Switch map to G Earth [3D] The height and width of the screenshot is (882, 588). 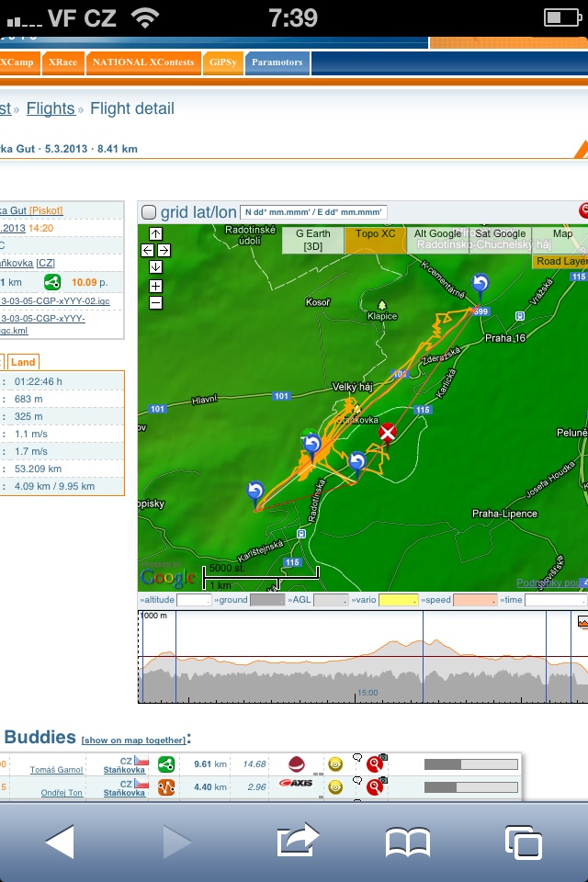click(x=313, y=240)
